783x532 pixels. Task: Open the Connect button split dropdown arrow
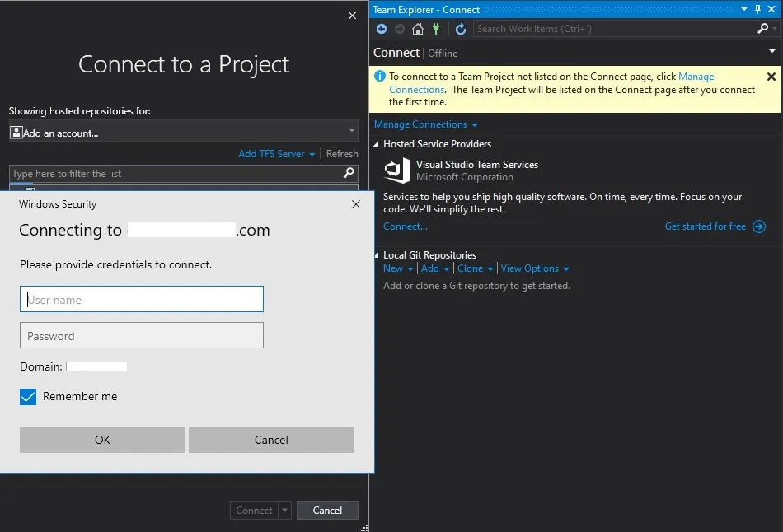pos(284,510)
